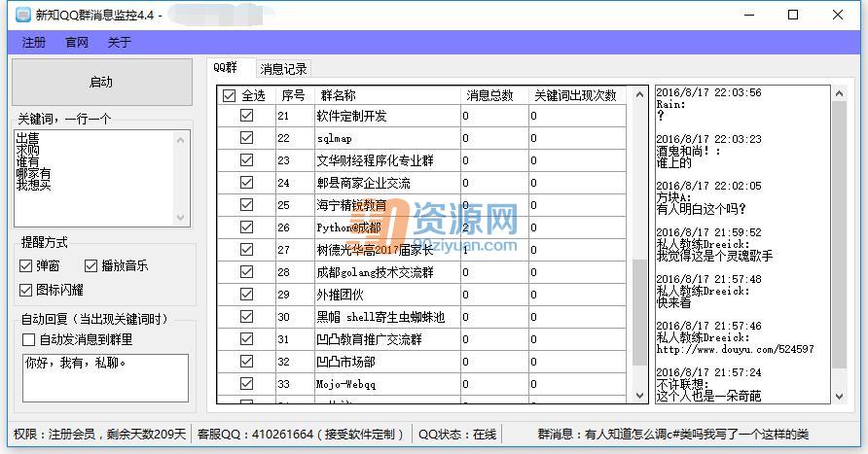Viewport: 868px width, 454px height.
Task: Open the 注册 menu
Action: pyautogui.click(x=34, y=43)
